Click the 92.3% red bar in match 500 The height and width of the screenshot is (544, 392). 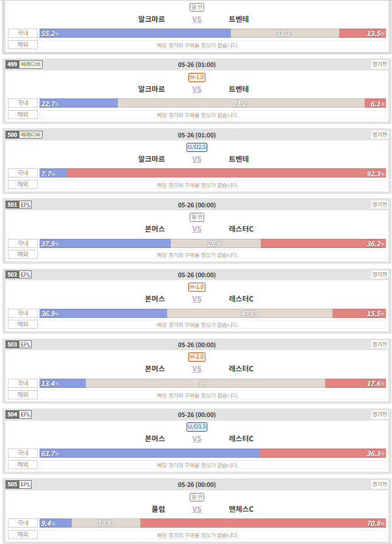[x=226, y=173]
